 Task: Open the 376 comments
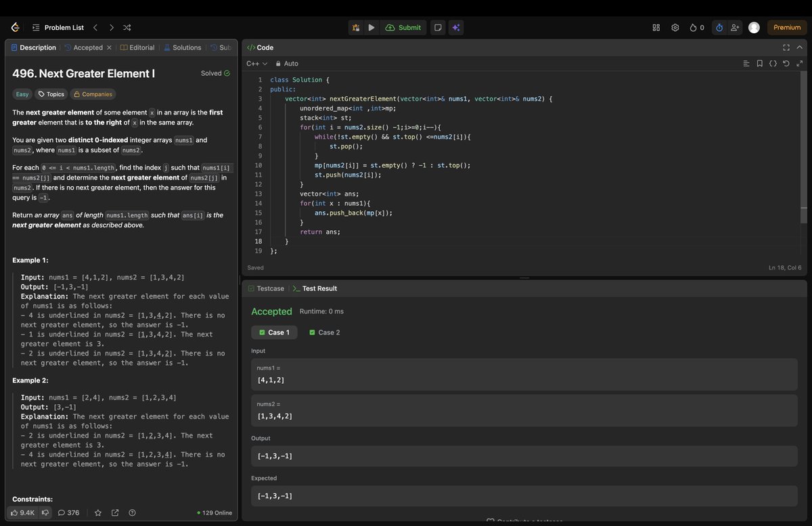pyautogui.click(x=68, y=512)
